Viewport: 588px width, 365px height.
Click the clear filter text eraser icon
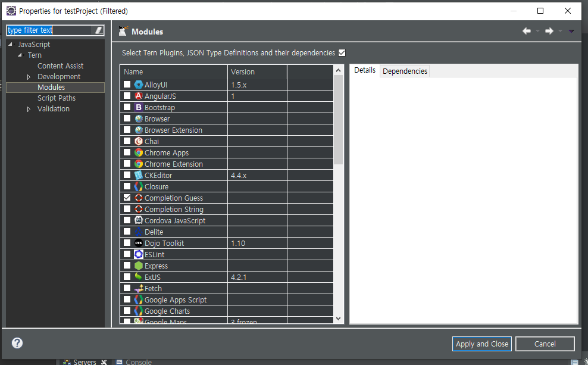(98, 30)
